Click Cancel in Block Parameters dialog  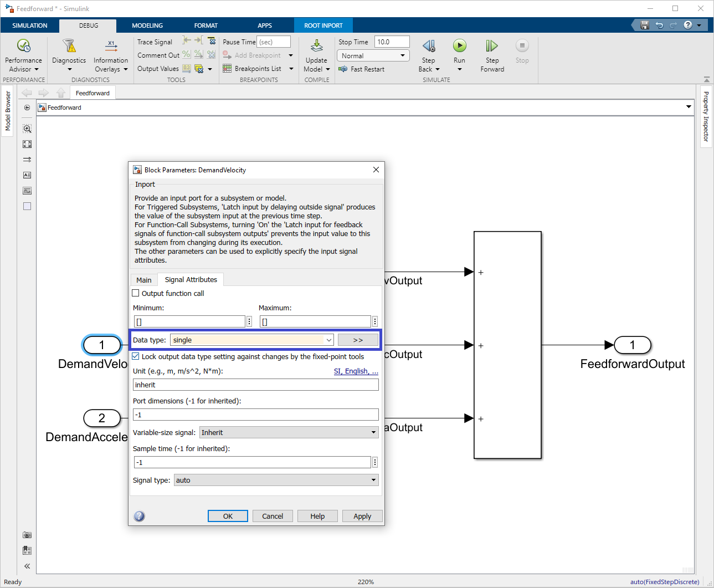pyautogui.click(x=273, y=516)
